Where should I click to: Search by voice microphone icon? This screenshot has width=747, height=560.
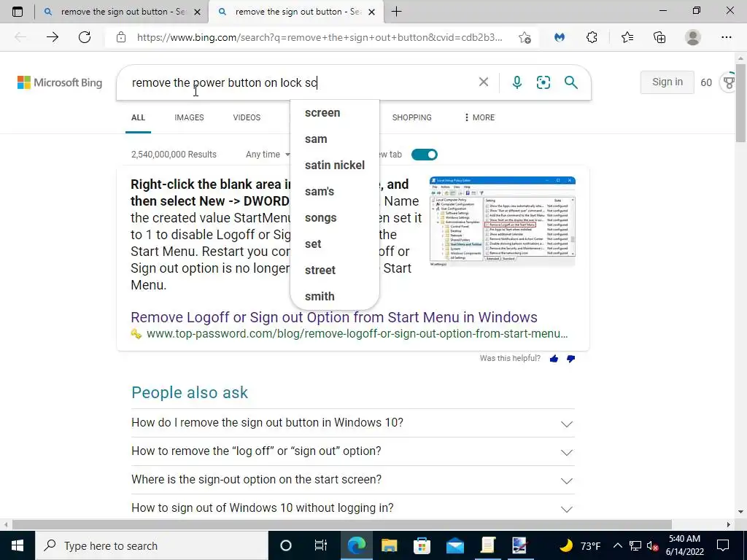tap(517, 82)
